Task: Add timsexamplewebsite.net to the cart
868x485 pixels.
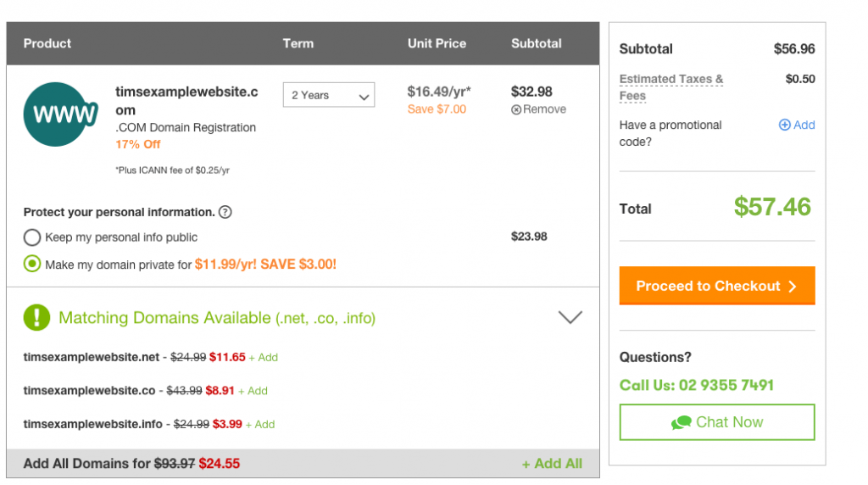Action: tap(264, 358)
